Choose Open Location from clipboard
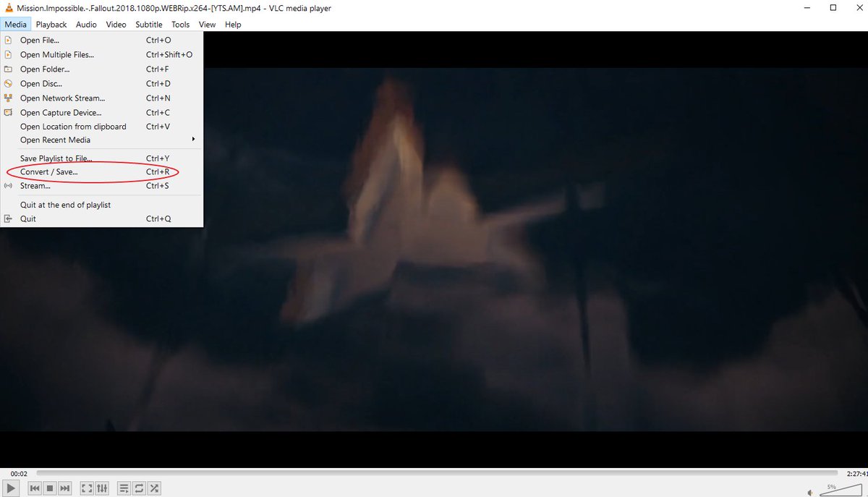868x497 pixels. (x=101, y=127)
